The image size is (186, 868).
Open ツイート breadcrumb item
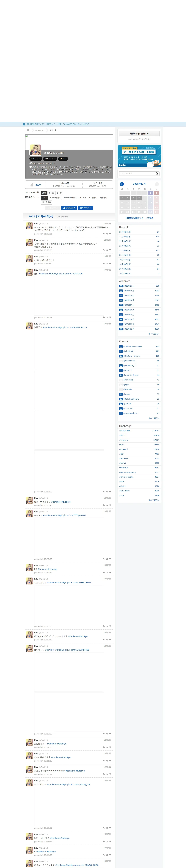pos(53,130)
